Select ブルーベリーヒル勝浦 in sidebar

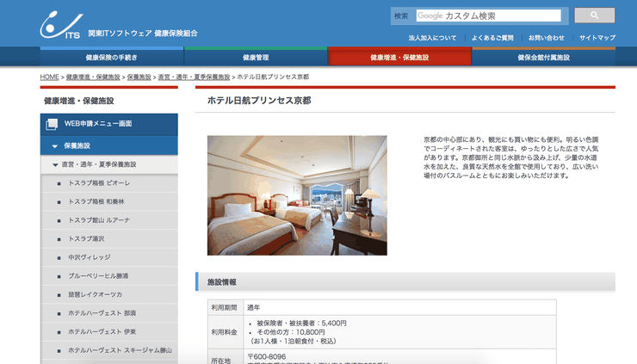pyautogui.click(x=108, y=276)
